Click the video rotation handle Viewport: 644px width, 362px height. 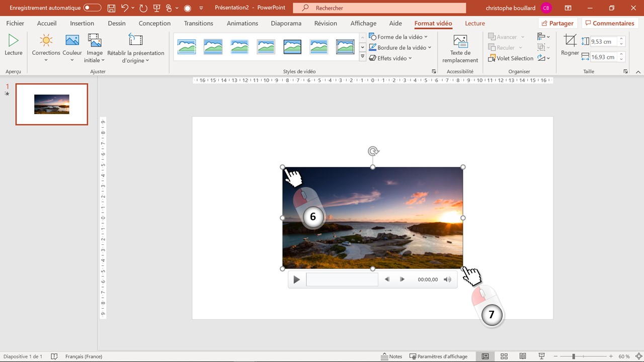click(x=373, y=151)
